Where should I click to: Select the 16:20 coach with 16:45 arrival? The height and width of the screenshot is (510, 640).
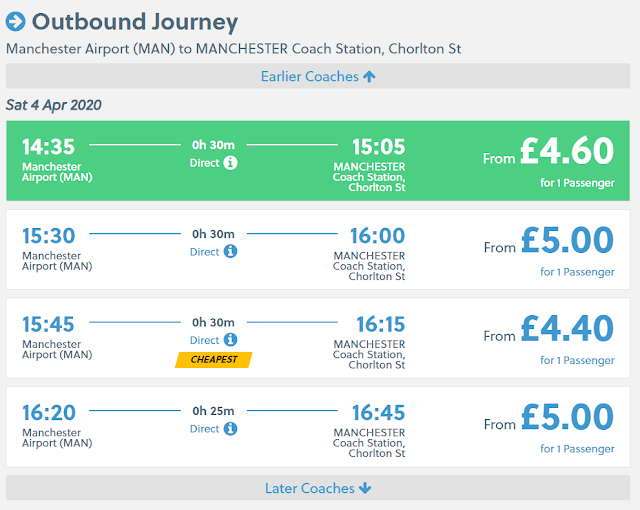(x=318, y=427)
